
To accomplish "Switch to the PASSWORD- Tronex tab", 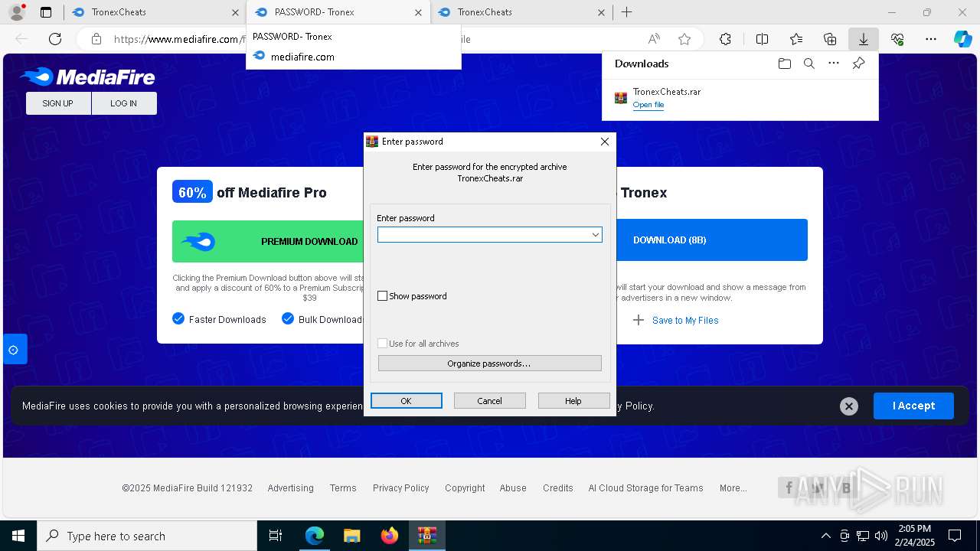I will click(x=338, y=12).
